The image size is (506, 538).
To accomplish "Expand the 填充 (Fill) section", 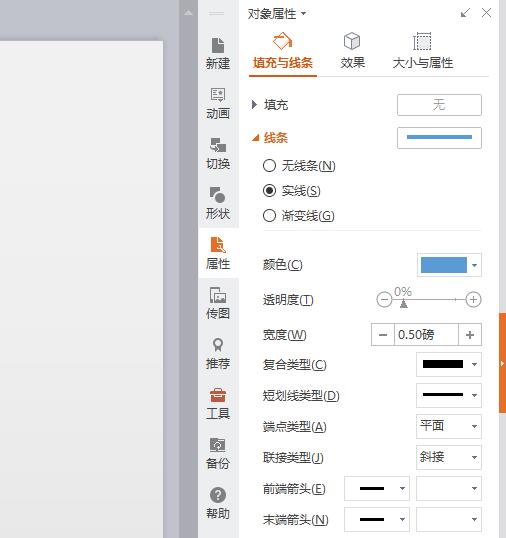I will pos(254,105).
